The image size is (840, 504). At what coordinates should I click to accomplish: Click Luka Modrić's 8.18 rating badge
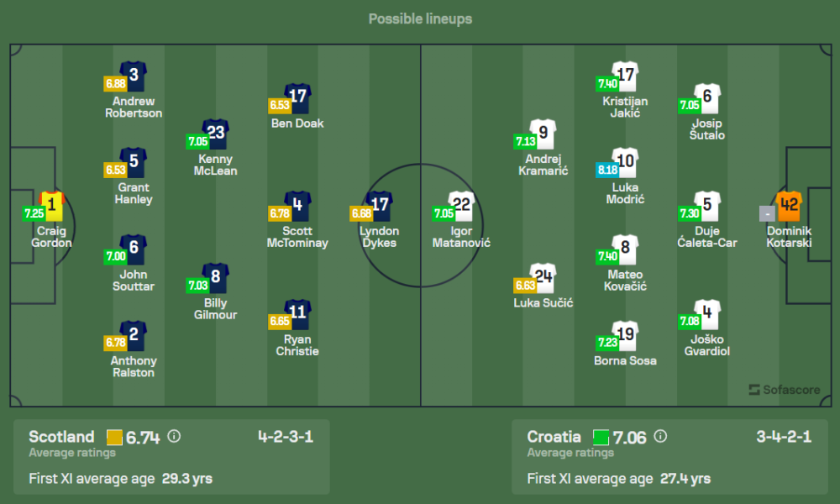click(606, 170)
